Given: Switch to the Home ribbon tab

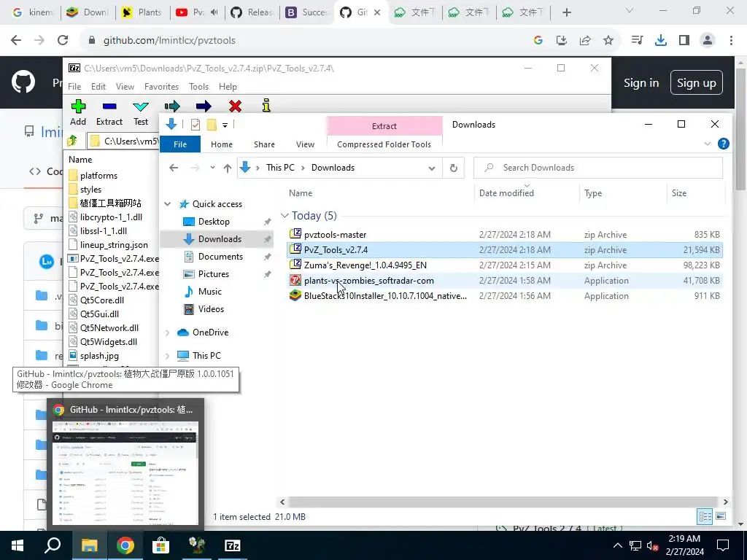Looking at the screenshot, I should point(222,144).
